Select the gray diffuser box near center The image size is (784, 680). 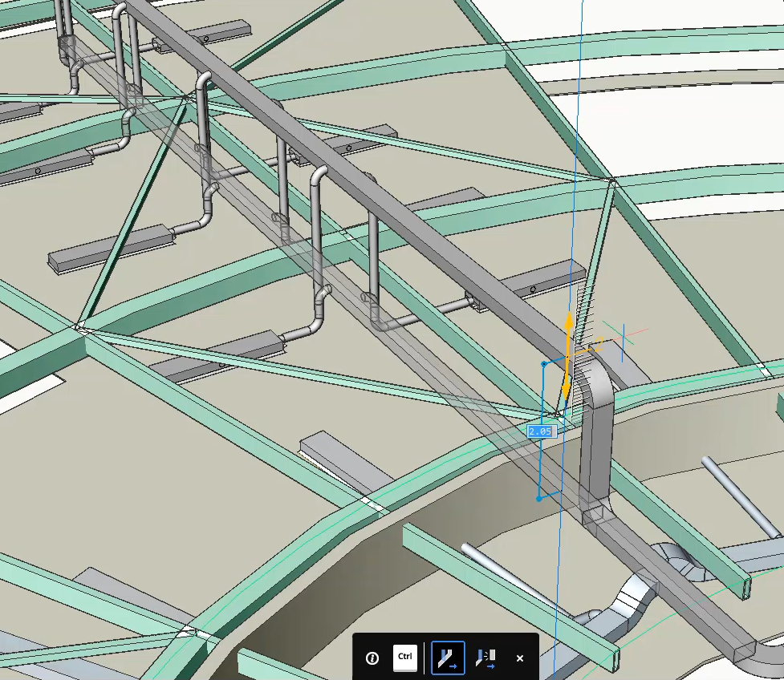click(x=331, y=452)
